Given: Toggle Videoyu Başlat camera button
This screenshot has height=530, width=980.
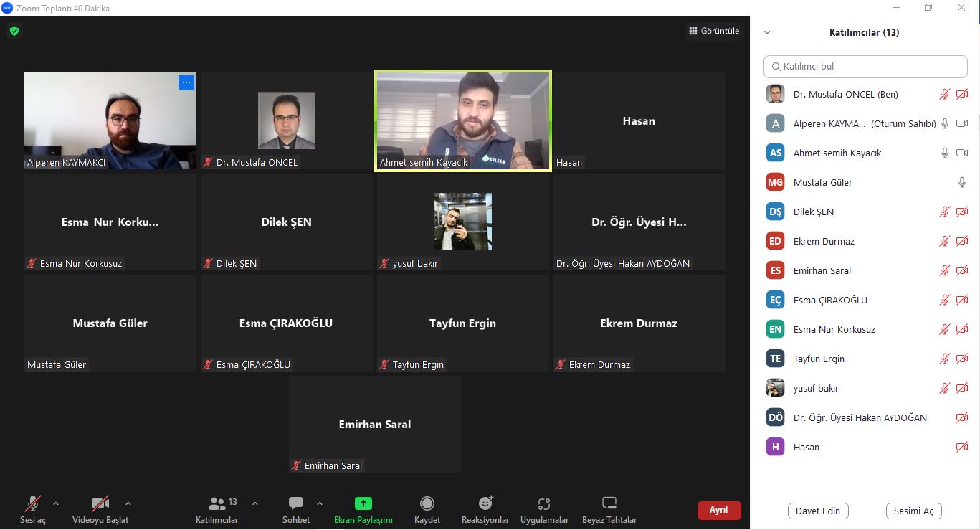Looking at the screenshot, I should pos(100,503).
